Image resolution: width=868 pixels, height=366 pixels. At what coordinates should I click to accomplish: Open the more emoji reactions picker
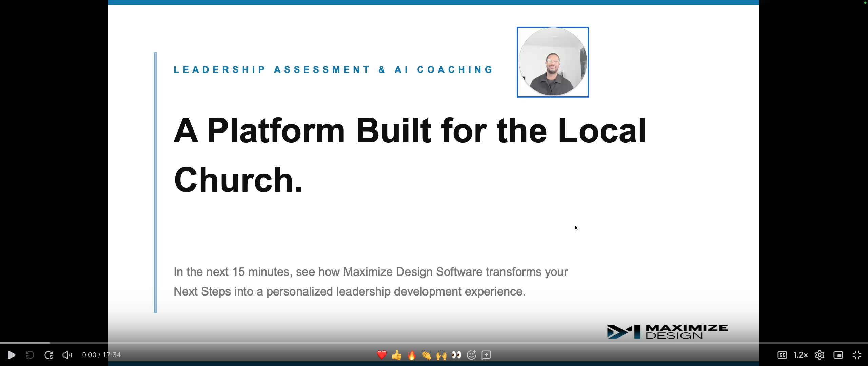(x=471, y=355)
